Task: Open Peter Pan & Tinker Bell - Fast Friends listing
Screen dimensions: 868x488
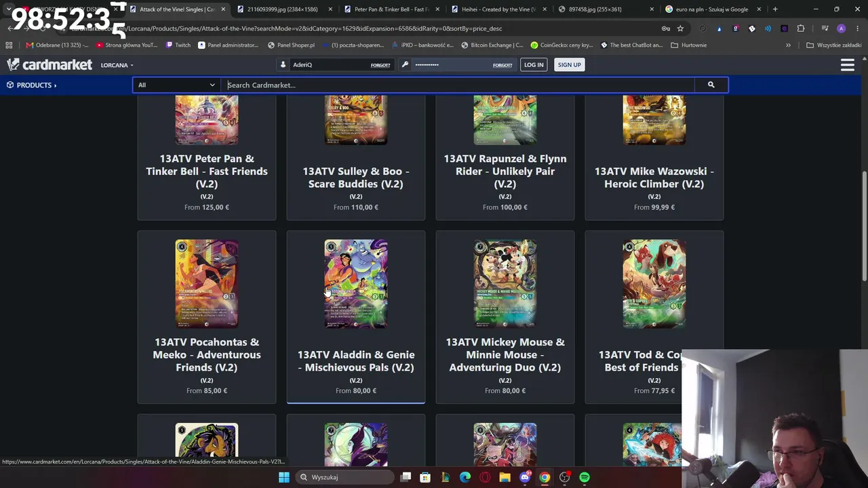Action: 207,171
